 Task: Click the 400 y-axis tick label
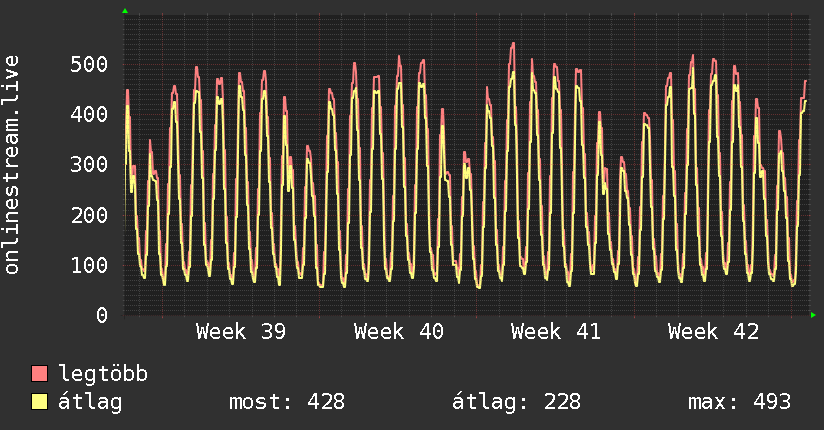pyautogui.click(x=89, y=114)
